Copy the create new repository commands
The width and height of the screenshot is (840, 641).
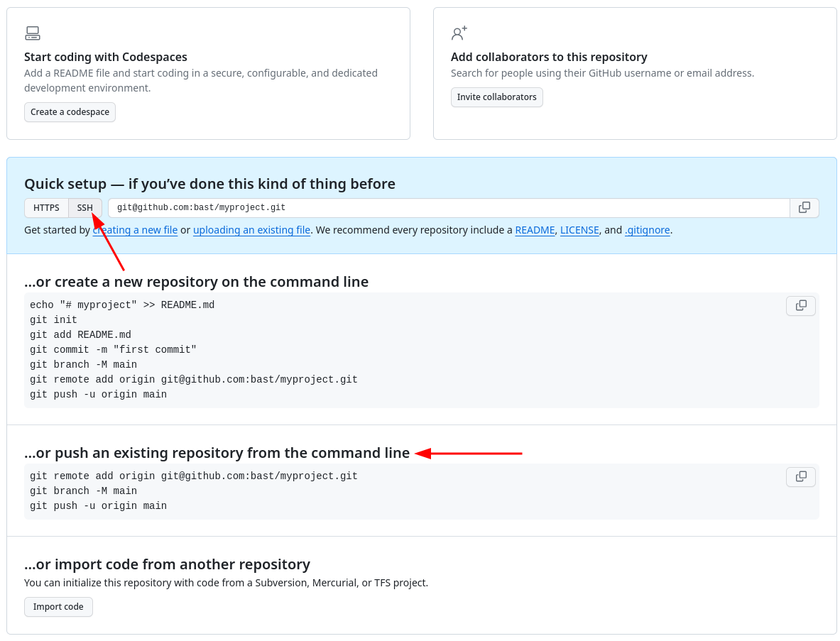[800, 306]
